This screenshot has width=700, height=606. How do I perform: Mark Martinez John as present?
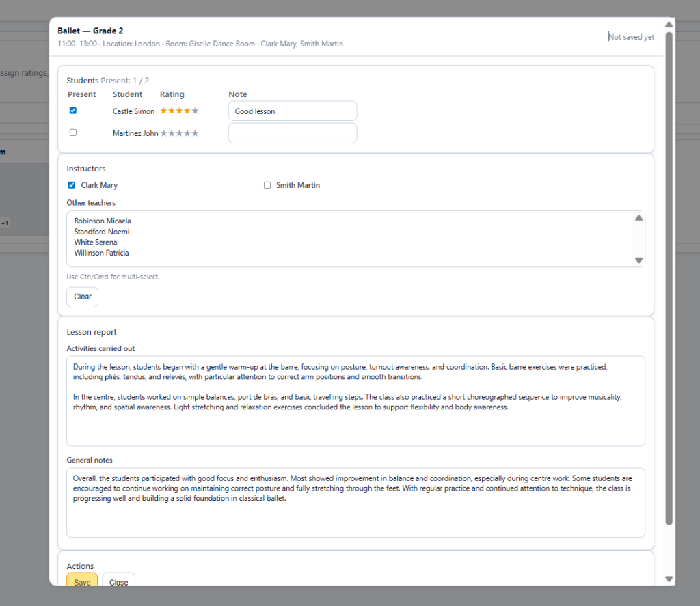point(72,132)
